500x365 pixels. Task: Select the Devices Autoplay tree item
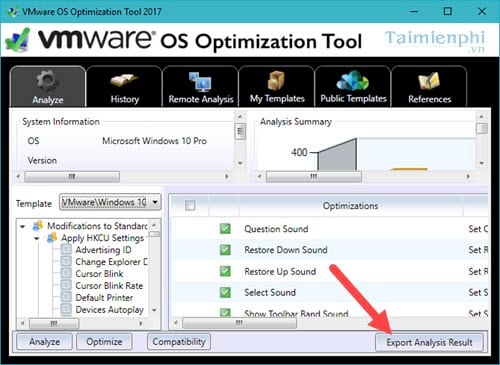pyautogui.click(x=110, y=310)
